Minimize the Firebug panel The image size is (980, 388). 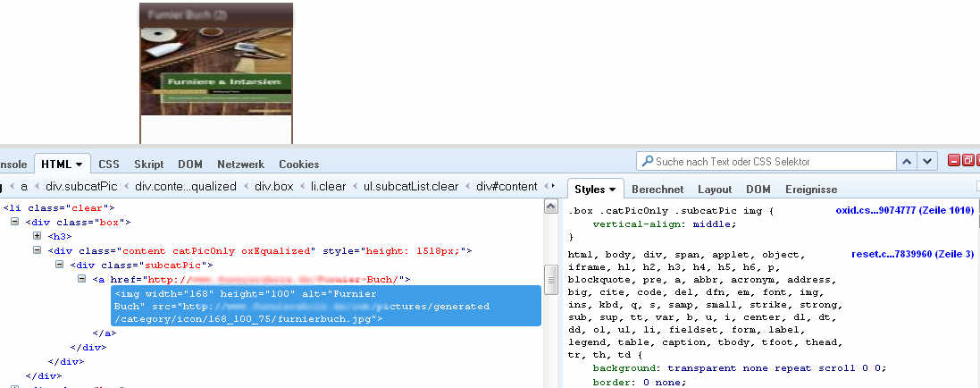954,161
